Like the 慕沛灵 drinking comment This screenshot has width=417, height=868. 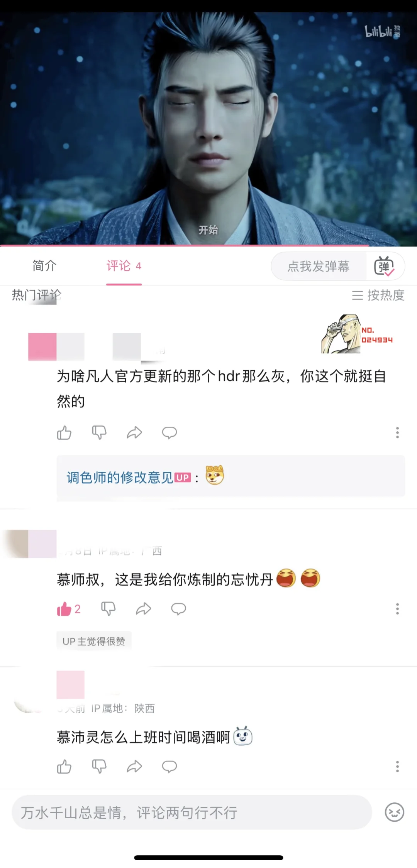click(64, 767)
